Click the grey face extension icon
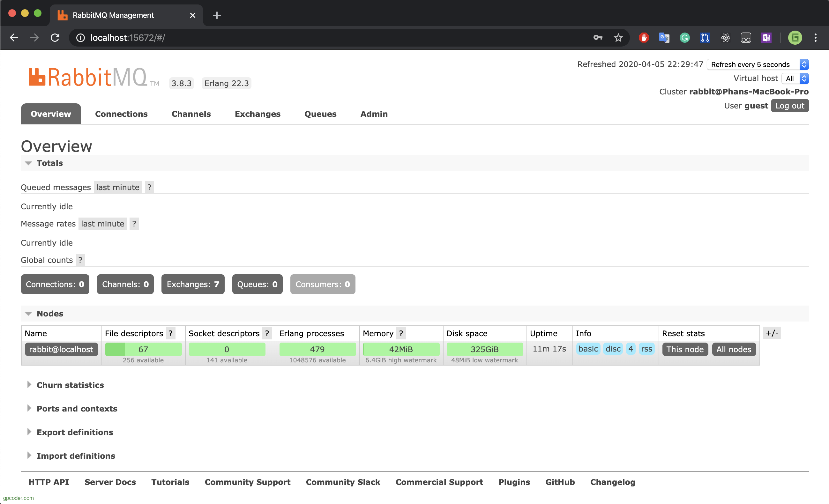The height and width of the screenshot is (504, 829). [x=746, y=38]
